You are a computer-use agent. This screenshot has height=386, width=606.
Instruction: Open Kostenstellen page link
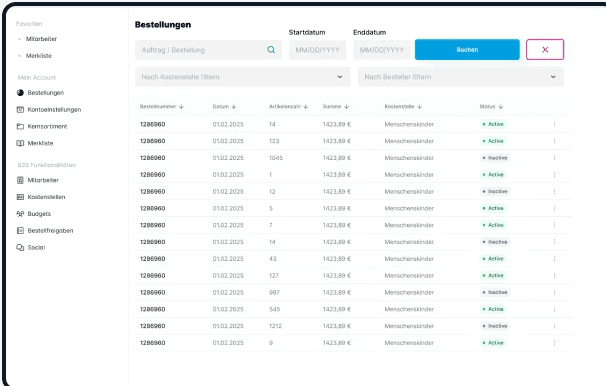tap(46, 197)
